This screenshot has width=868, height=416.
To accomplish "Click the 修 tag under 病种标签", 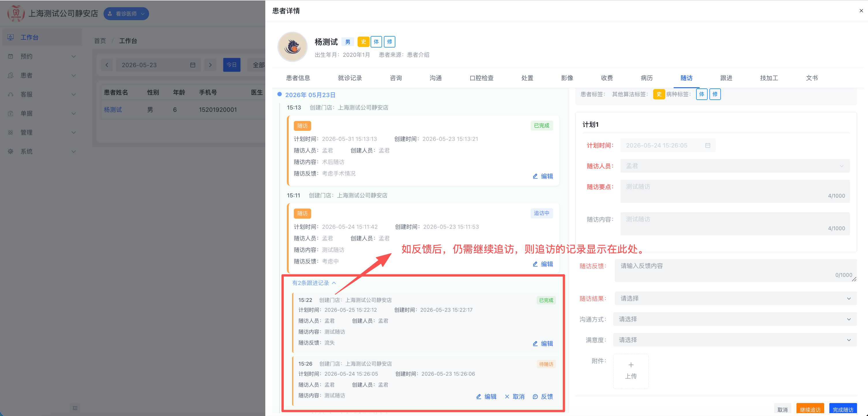I will pyautogui.click(x=715, y=94).
